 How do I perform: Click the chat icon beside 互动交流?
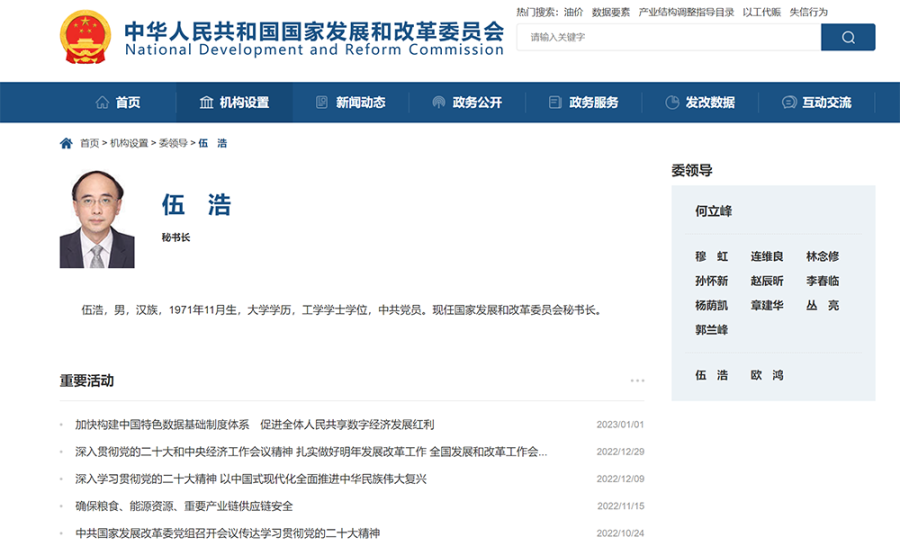point(789,103)
